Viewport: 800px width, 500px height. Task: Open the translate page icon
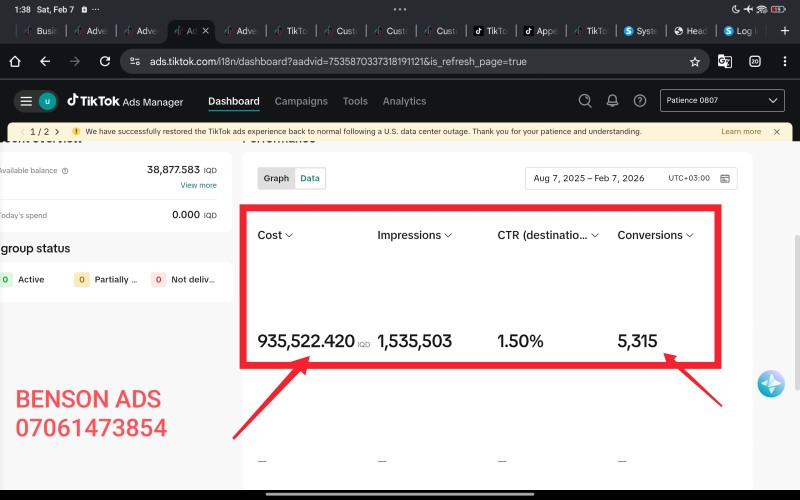pos(724,62)
